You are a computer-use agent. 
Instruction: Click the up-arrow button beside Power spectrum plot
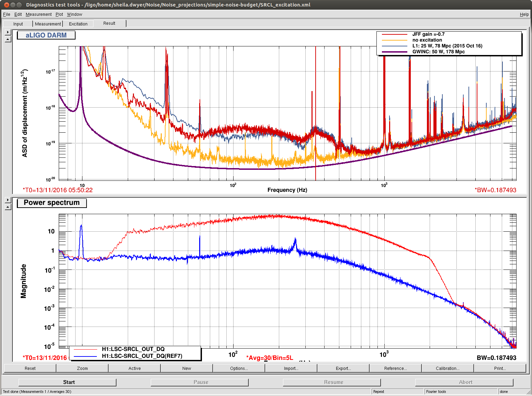tap(8, 207)
